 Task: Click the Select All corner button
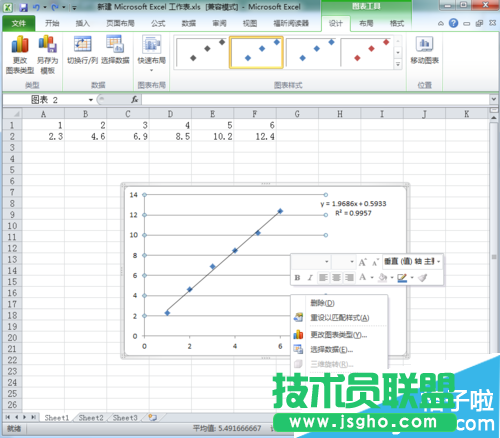[x=12, y=114]
